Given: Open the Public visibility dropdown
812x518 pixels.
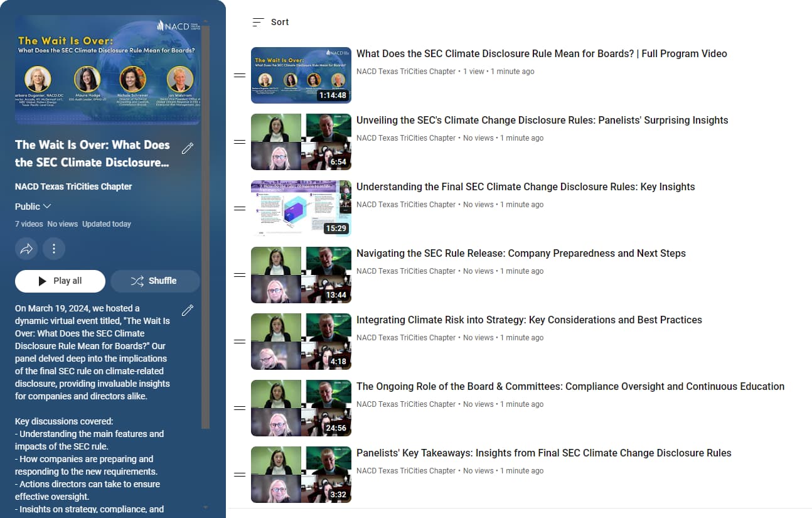Looking at the screenshot, I should pos(33,207).
